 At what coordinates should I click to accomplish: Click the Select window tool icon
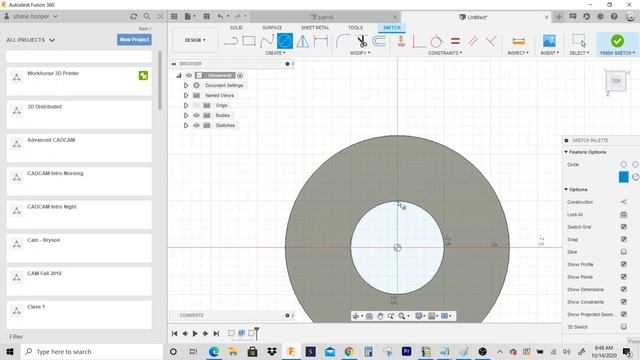coord(579,41)
